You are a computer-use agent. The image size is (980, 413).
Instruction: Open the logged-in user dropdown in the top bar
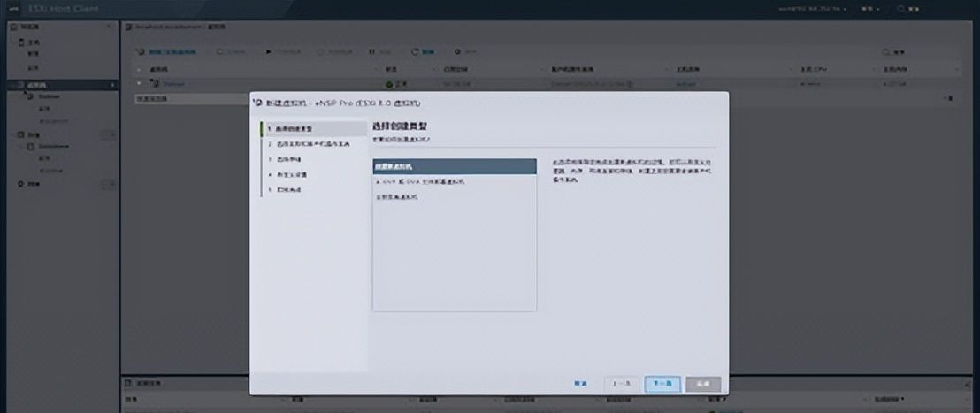(813, 9)
